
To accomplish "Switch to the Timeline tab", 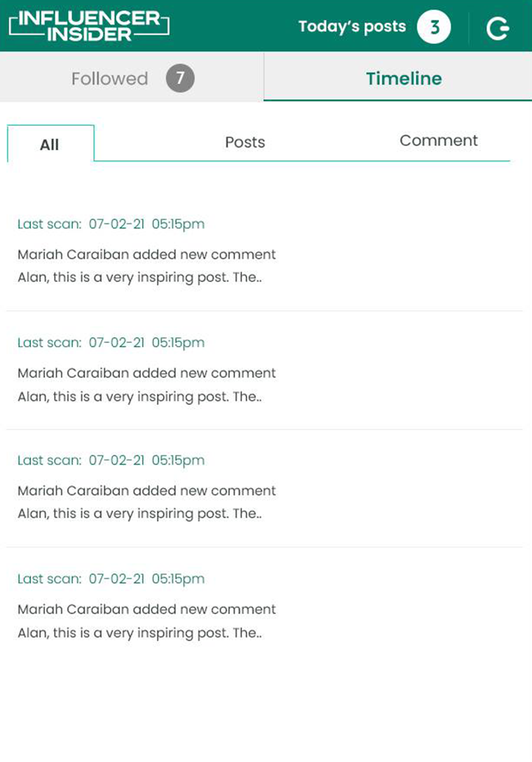I will tap(398, 77).
